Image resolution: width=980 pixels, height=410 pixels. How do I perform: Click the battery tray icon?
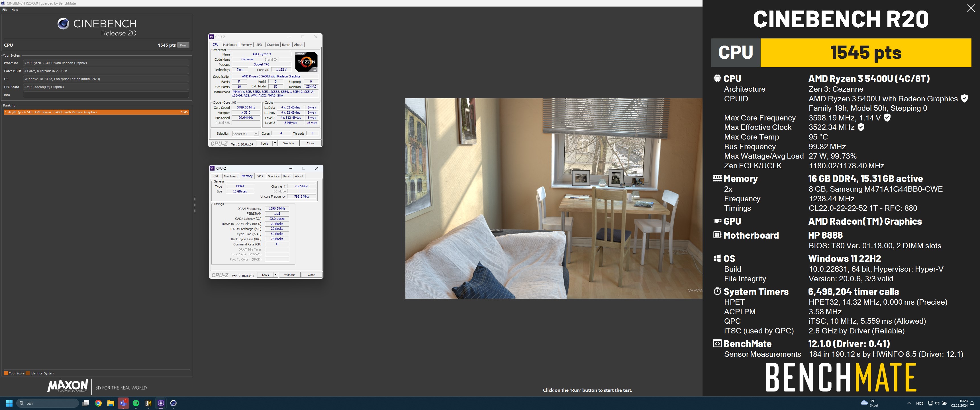pyautogui.click(x=944, y=403)
